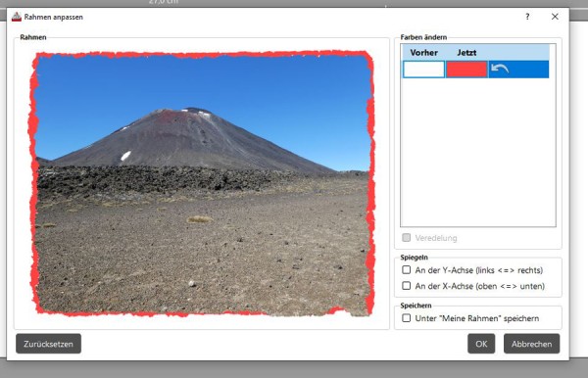Click the Rahmen anpassen title text
The width and height of the screenshot is (588, 378).
54,17
